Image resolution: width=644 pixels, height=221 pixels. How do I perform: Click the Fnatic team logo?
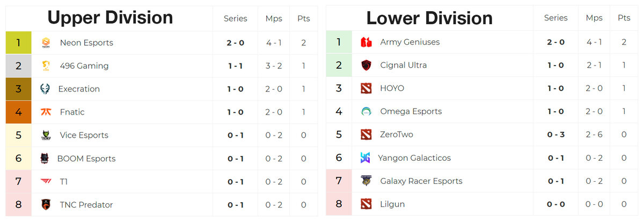point(46,112)
